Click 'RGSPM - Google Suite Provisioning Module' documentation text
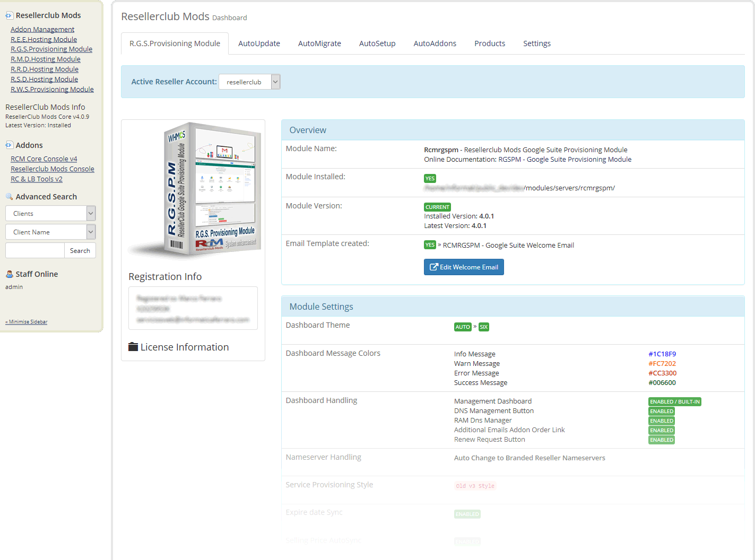The image size is (755, 560). 565,159
